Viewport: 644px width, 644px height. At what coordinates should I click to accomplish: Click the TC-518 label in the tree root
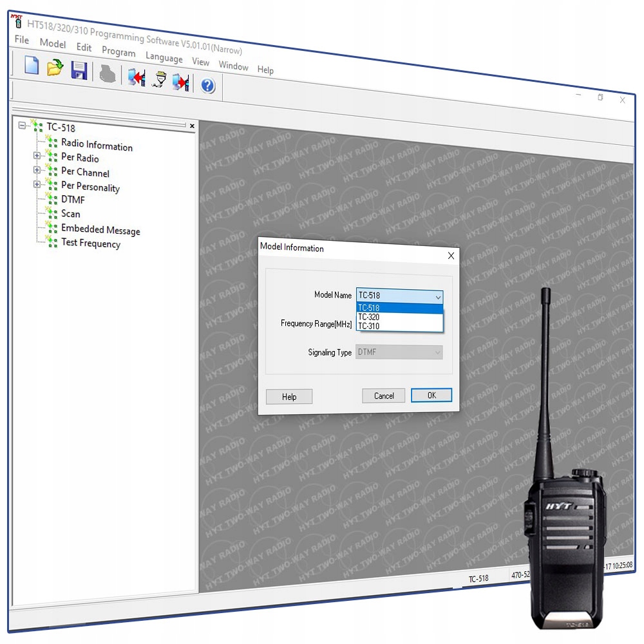click(x=61, y=128)
